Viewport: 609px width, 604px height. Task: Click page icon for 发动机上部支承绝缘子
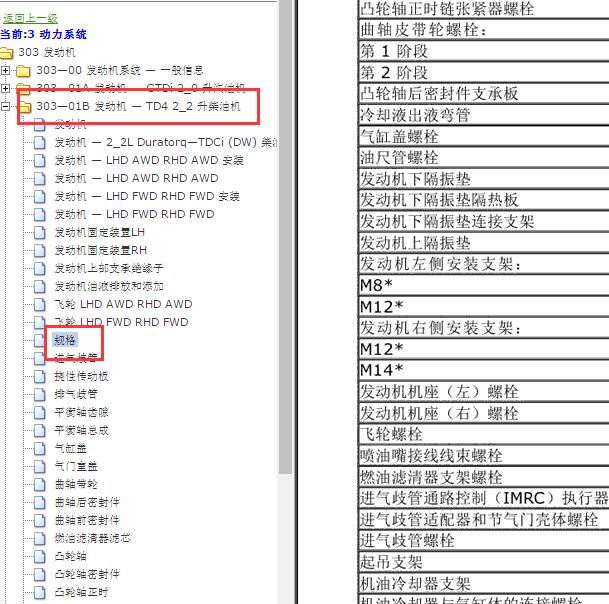(40, 268)
